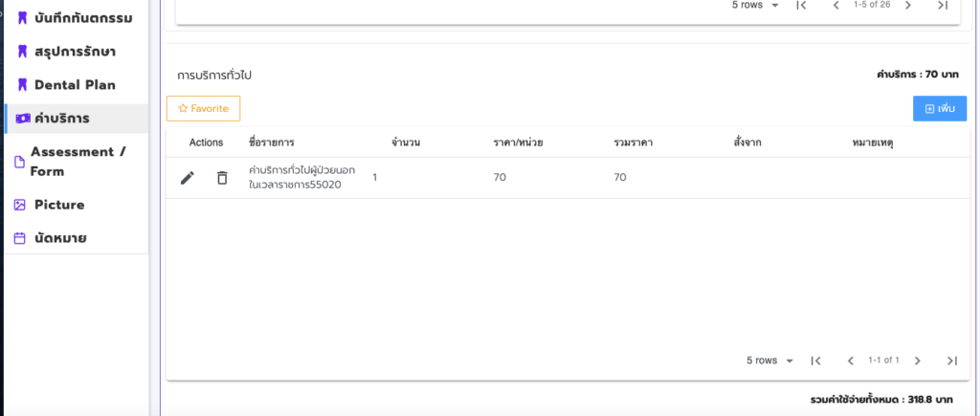Viewport: 980px width, 416px height.
Task: Jump to last page of upper table
Action: point(942,5)
